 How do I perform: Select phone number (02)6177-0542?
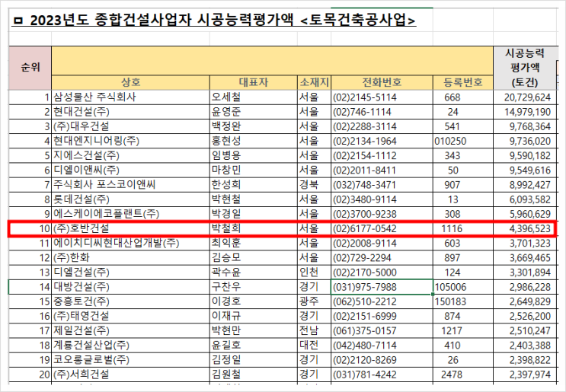coord(382,228)
